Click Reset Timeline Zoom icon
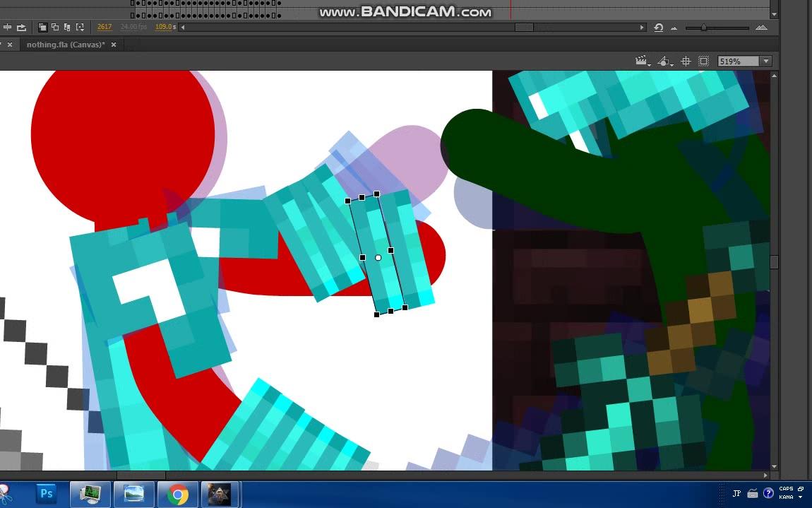Screen dimensions: 812x508 [658, 28]
